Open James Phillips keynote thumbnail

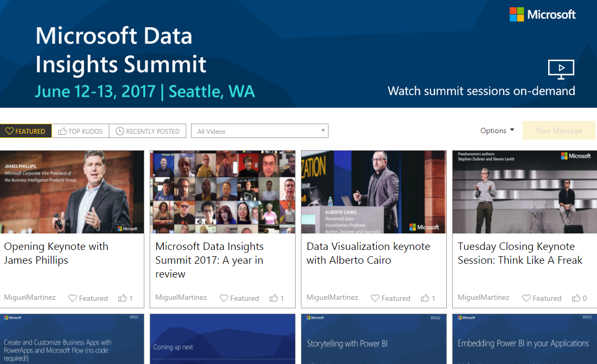72,192
